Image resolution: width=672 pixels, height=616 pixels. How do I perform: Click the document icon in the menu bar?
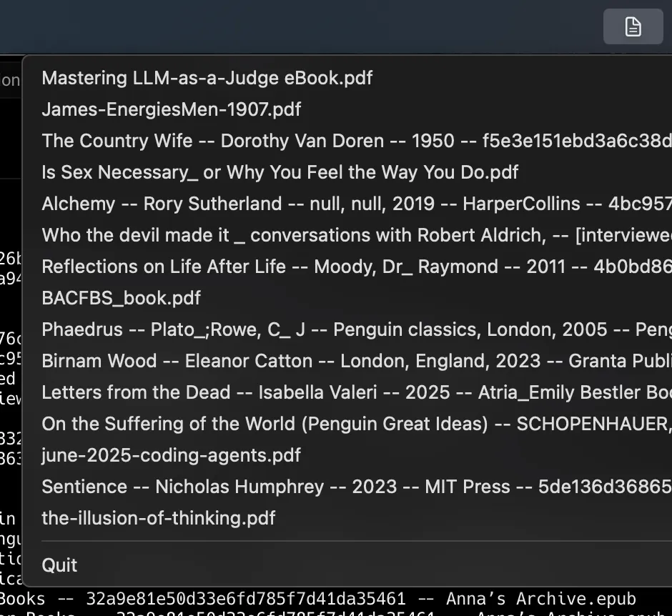[x=633, y=26]
